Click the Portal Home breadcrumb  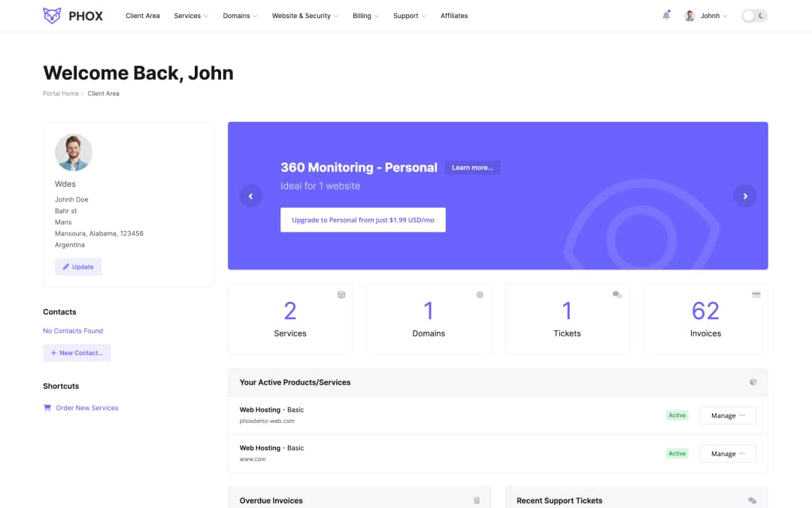point(61,93)
